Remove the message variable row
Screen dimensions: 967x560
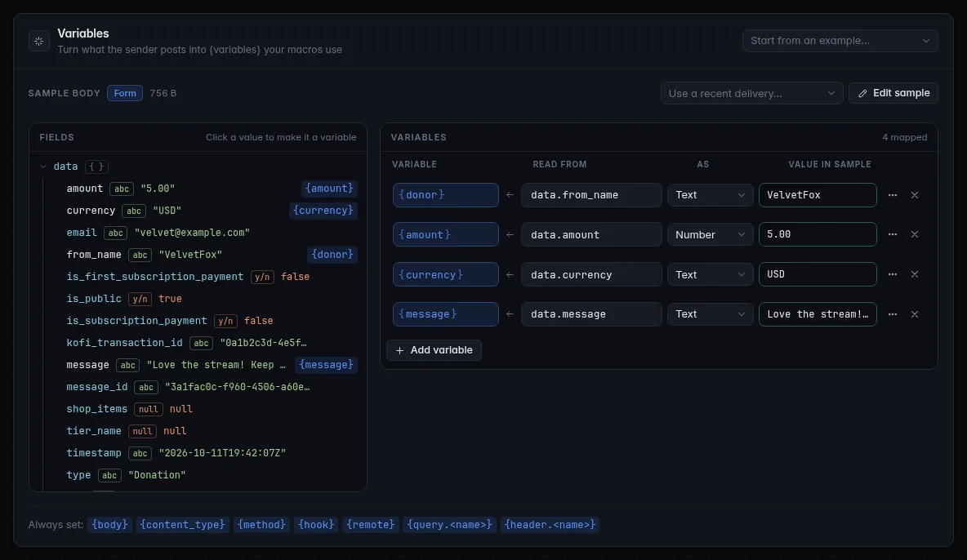[915, 314]
